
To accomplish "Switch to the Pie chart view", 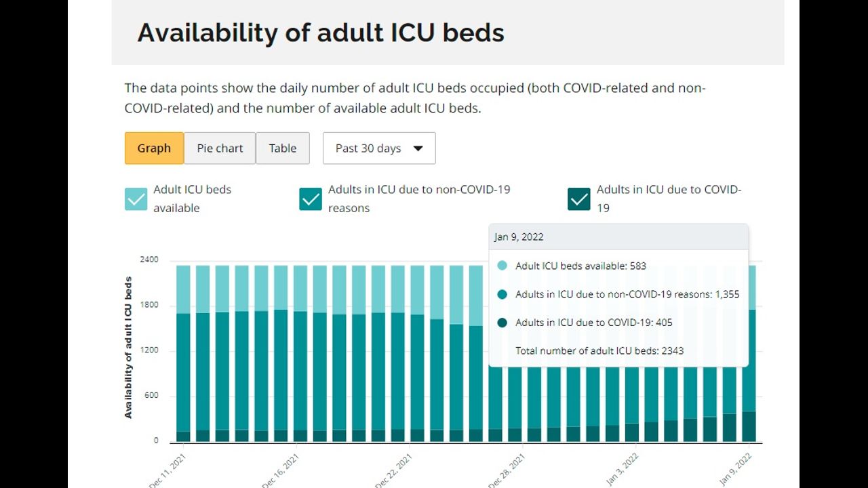I will click(x=220, y=148).
